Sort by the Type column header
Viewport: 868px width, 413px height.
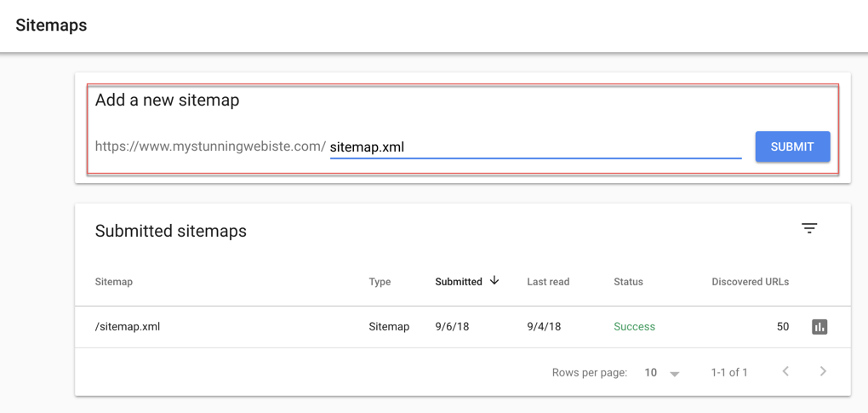[380, 282]
